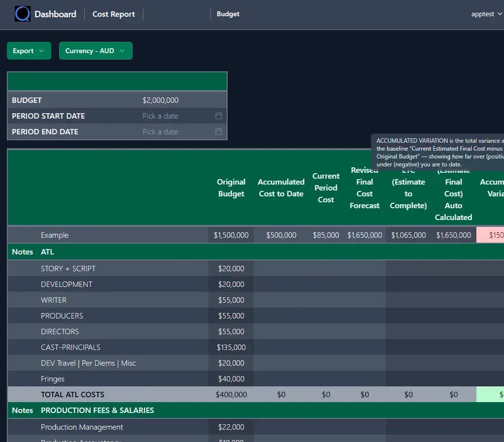Select the CAST-PRINCIPALS row label
The width and height of the screenshot is (504, 442).
click(70, 347)
